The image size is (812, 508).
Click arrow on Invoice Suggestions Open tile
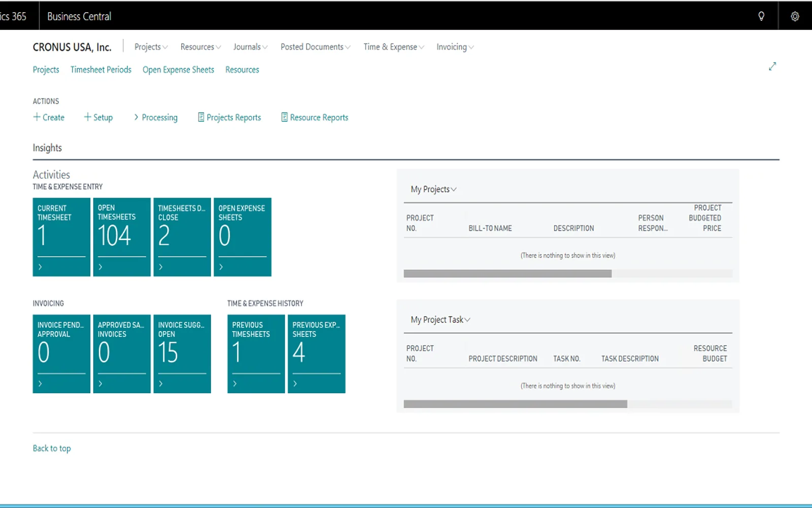(x=161, y=384)
